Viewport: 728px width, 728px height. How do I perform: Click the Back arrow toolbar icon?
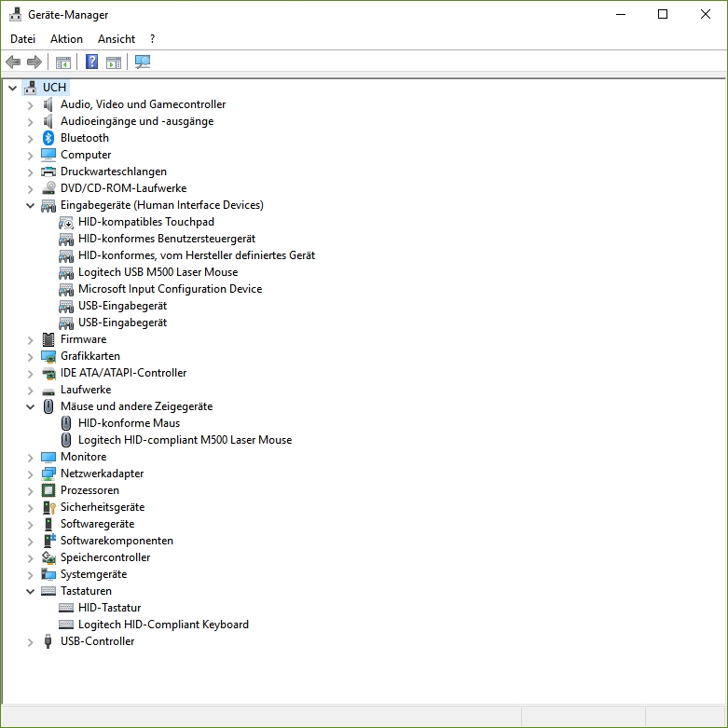(x=13, y=62)
